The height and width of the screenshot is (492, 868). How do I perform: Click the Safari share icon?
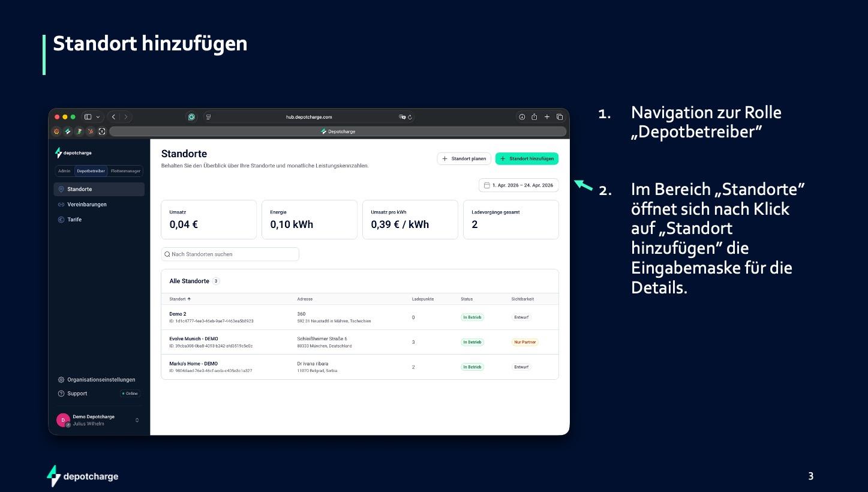click(534, 117)
